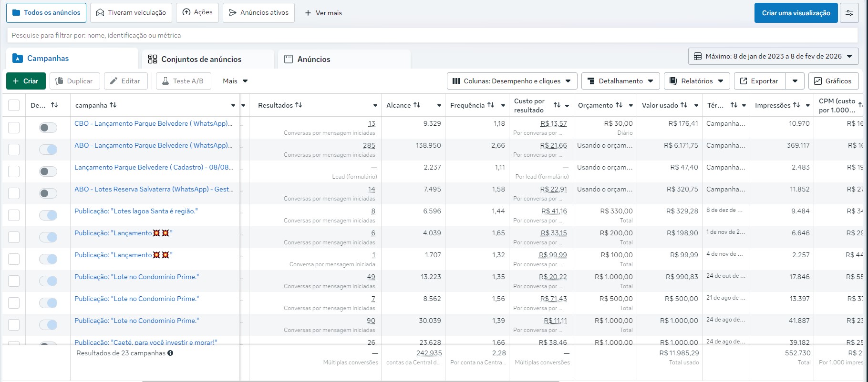
Task: Disable the ABO - Lançamento Parque Belvedere campaign switch
Action: 48,150
